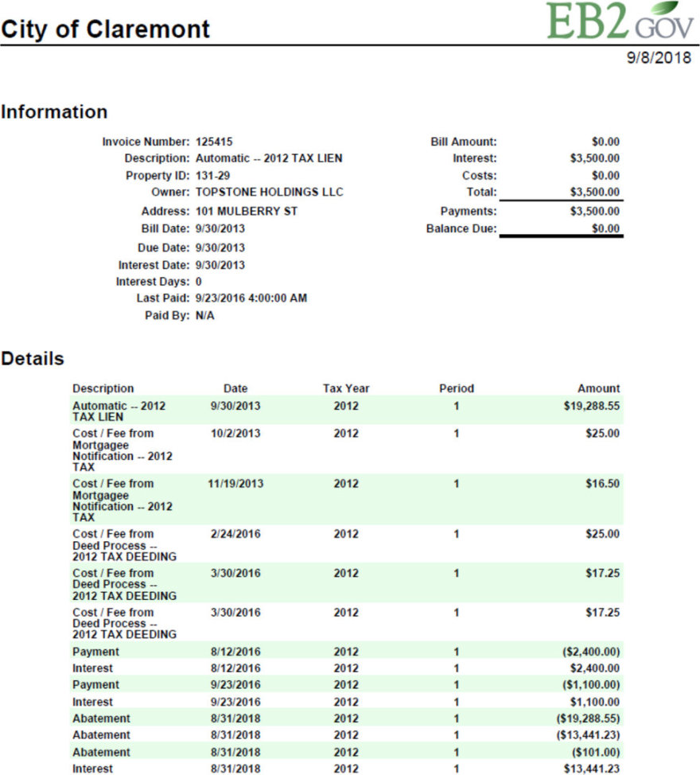
Task: Click the 11/19/2013 date entry
Action: pyautogui.click(x=235, y=484)
